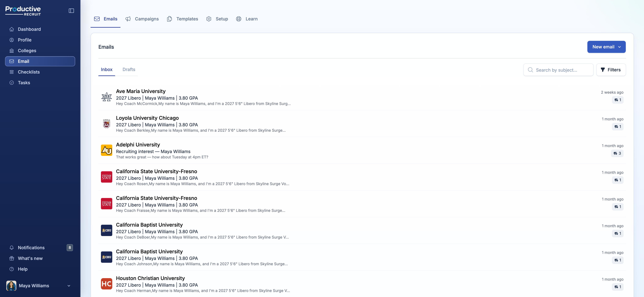The image size is (644, 297).
Task: Click "Hey Coach Johnson" email preview text
Action: tap(202, 264)
